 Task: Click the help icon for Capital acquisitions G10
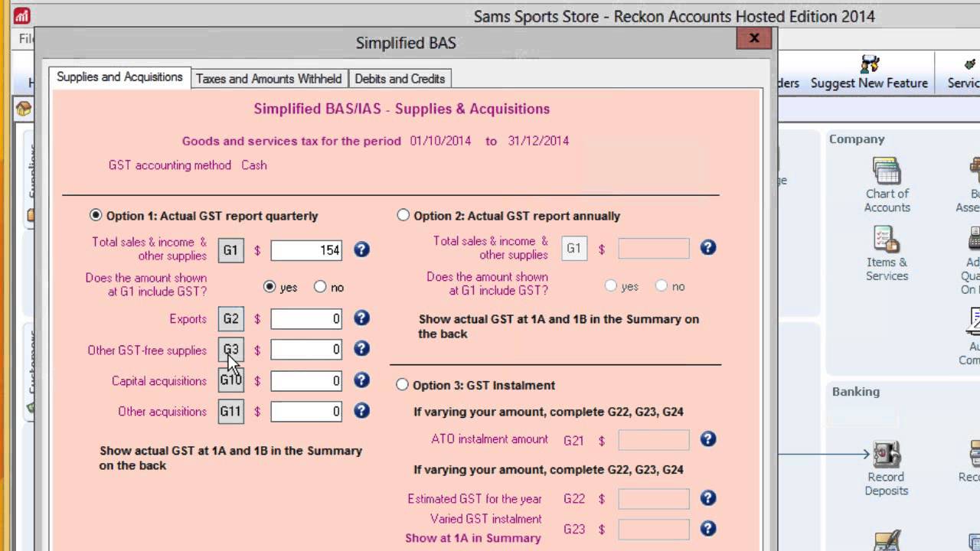tap(361, 380)
